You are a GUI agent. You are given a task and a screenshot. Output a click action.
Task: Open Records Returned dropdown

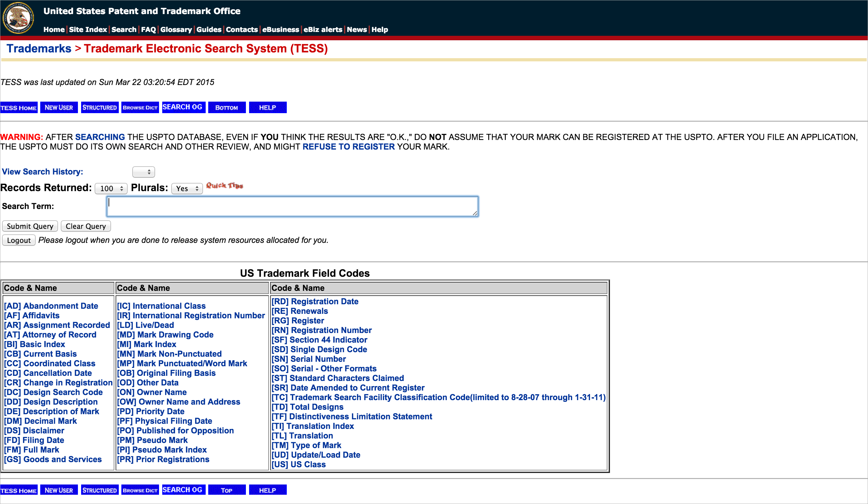111,189
